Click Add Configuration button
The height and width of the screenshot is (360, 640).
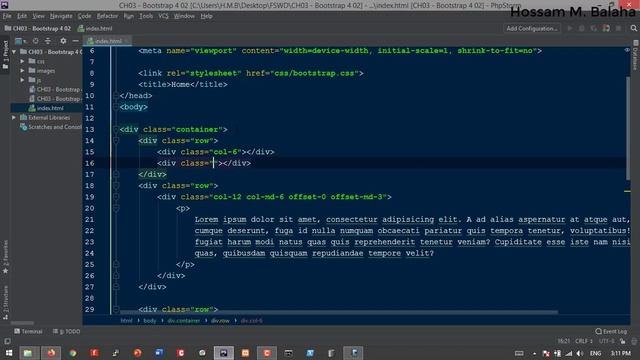[x=532, y=28]
